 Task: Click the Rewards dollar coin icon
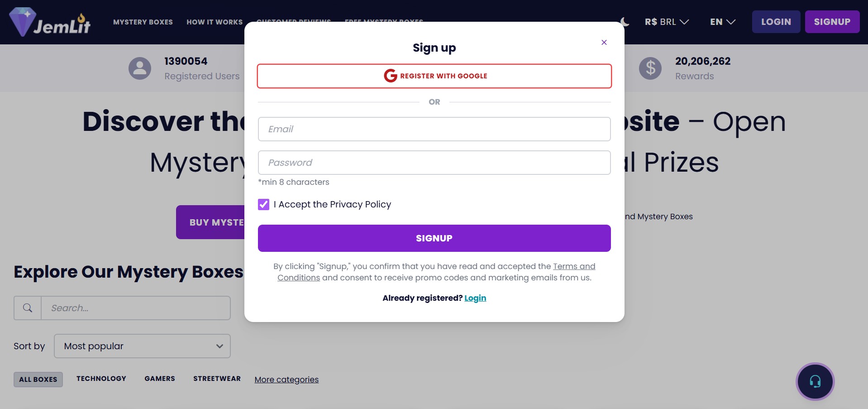click(x=650, y=68)
